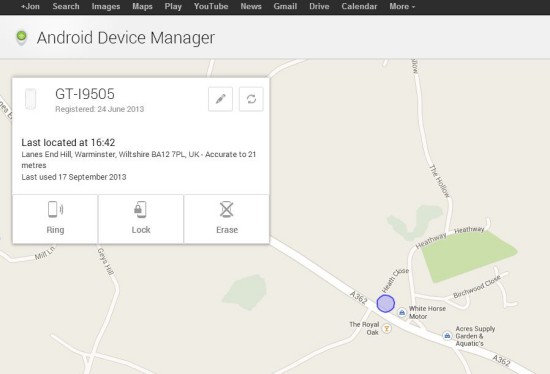
Task: Click the green Android Device Manager logo pin
Action: click(x=21, y=37)
